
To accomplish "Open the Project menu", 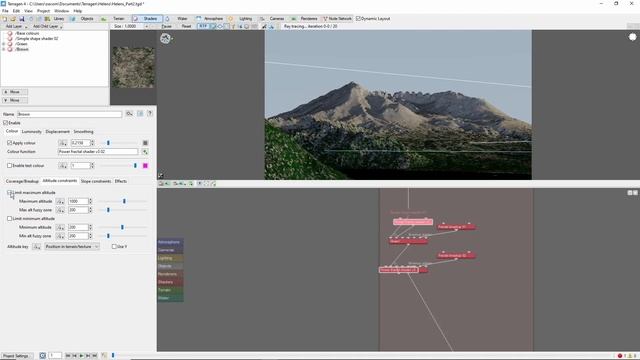I will [x=43, y=11].
